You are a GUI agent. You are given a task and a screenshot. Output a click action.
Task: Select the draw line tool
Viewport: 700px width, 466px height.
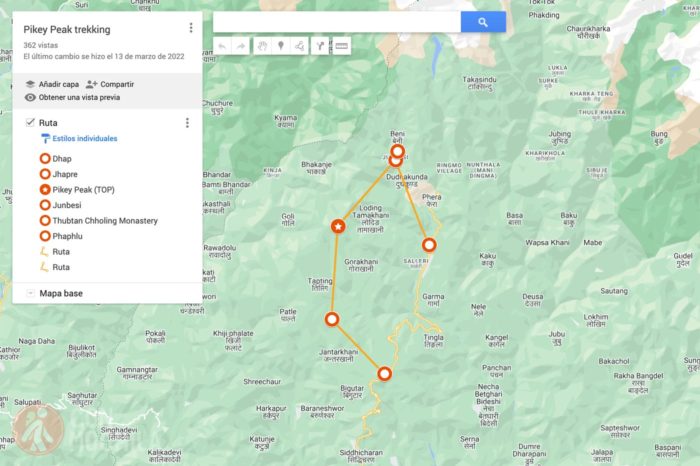pos(299,46)
